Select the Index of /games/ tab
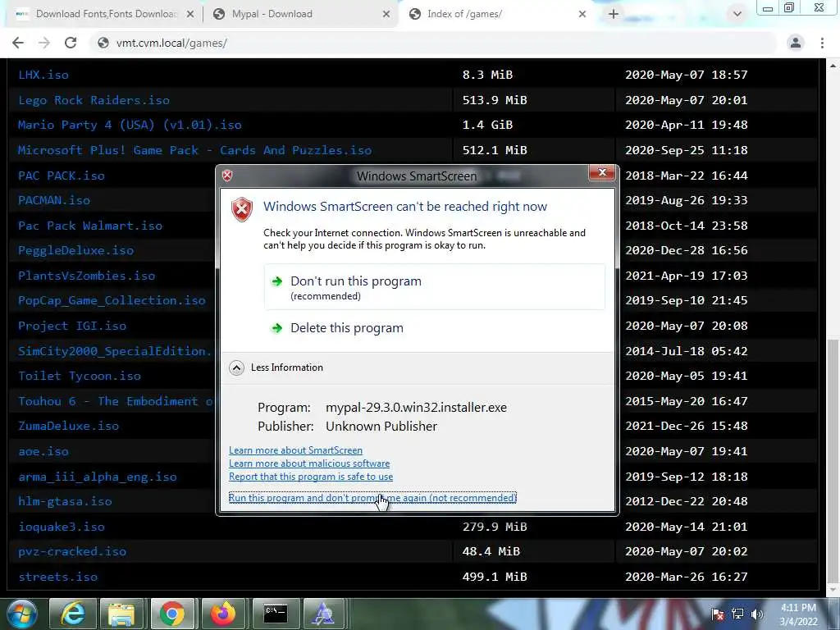The height and width of the screenshot is (630, 840). coord(496,14)
